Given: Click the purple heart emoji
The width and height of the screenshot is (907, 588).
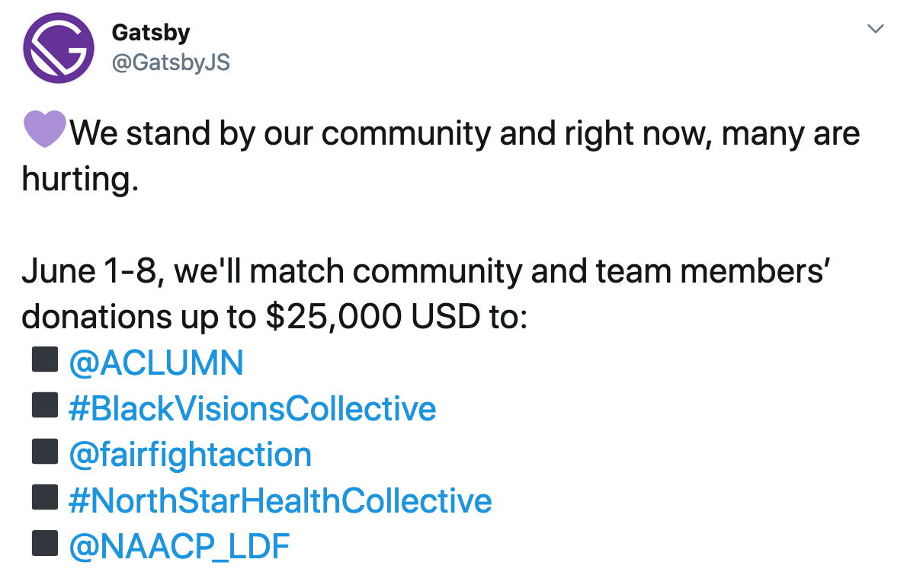Looking at the screenshot, I should click(x=44, y=129).
